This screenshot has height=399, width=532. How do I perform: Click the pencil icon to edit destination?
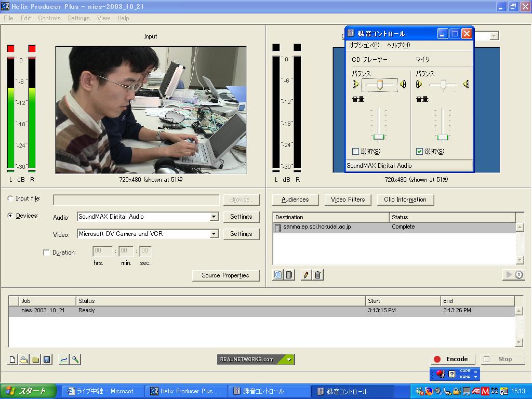click(x=306, y=275)
